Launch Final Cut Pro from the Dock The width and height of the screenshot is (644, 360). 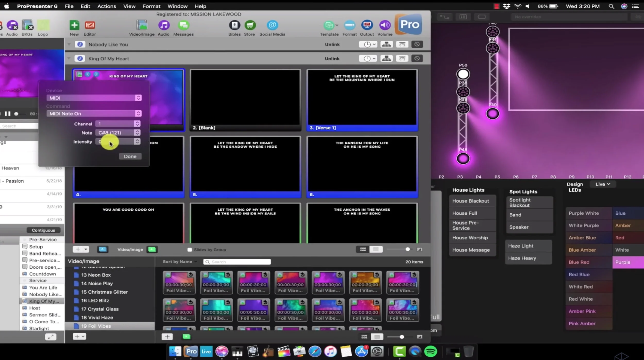[x=284, y=352]
